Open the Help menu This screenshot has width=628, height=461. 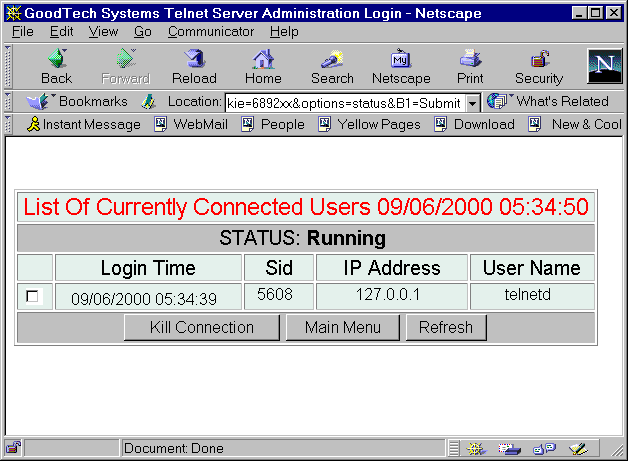pyautogui.click(x=284, y=32)
